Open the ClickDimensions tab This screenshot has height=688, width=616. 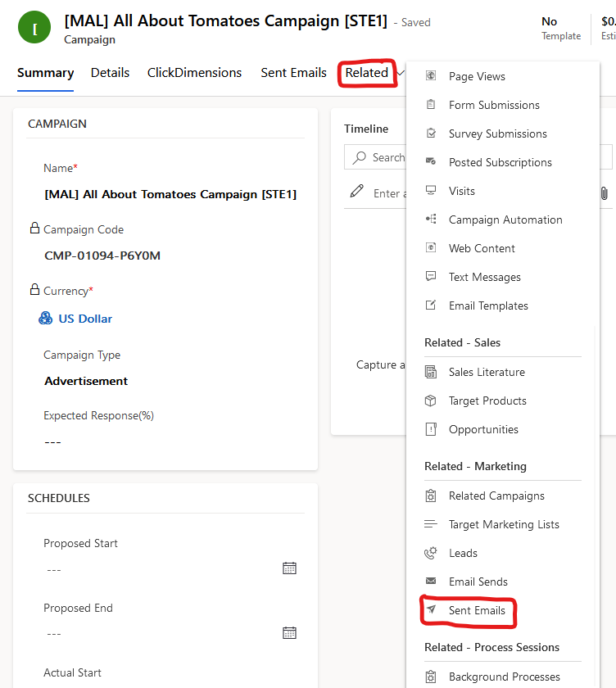[x=194, y=73]
